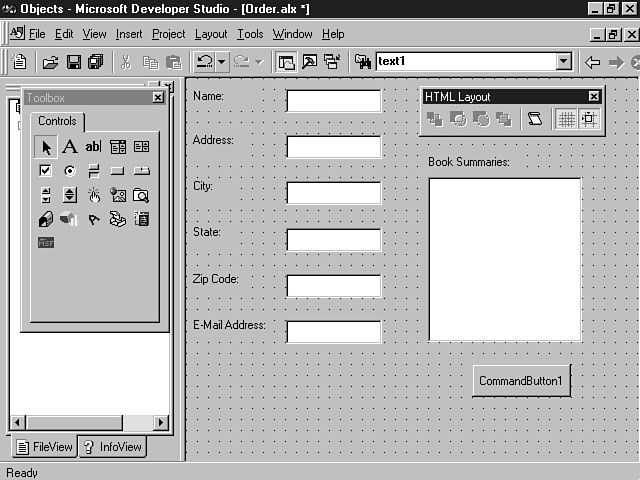Select the CheckBox control in Toolbox
This screenshot has width=640, height=480.
click(45, 171)
